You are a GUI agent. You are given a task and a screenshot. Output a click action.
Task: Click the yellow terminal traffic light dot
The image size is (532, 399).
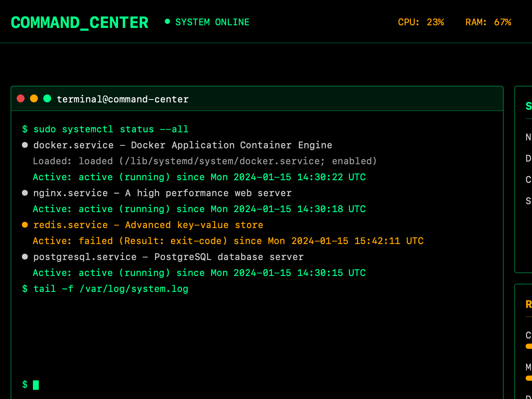[x=34, y=98]
